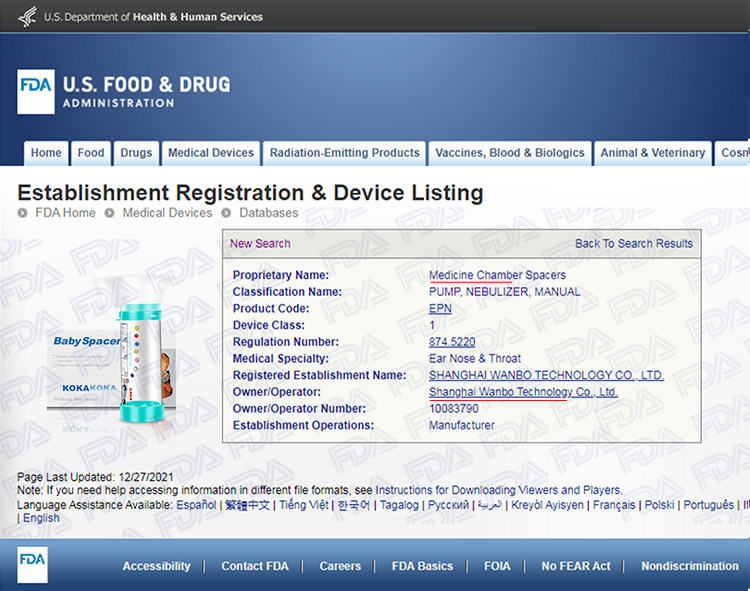750x591 pixels.
Task: Switch language to Español
Action: (x=196, y=504)
